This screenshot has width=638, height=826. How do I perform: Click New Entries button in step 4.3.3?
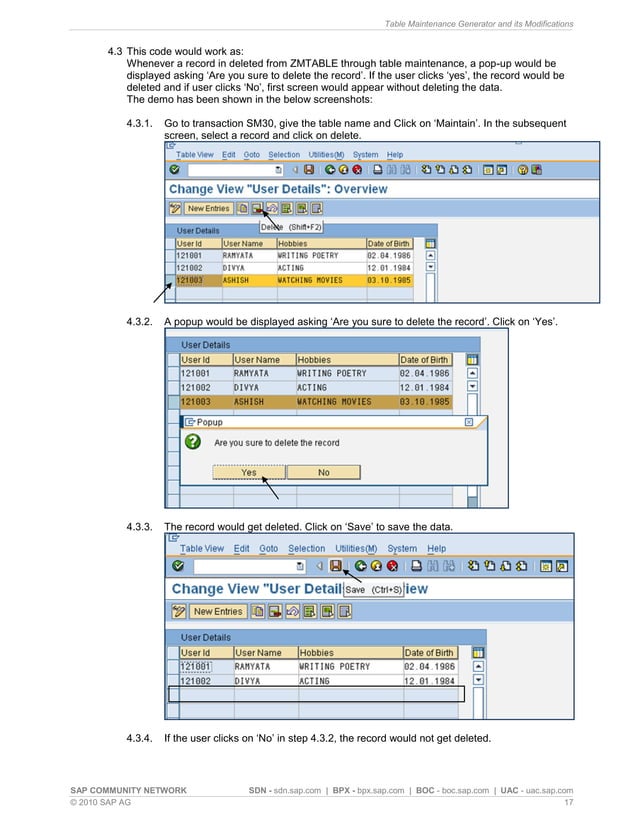[218, 612]
